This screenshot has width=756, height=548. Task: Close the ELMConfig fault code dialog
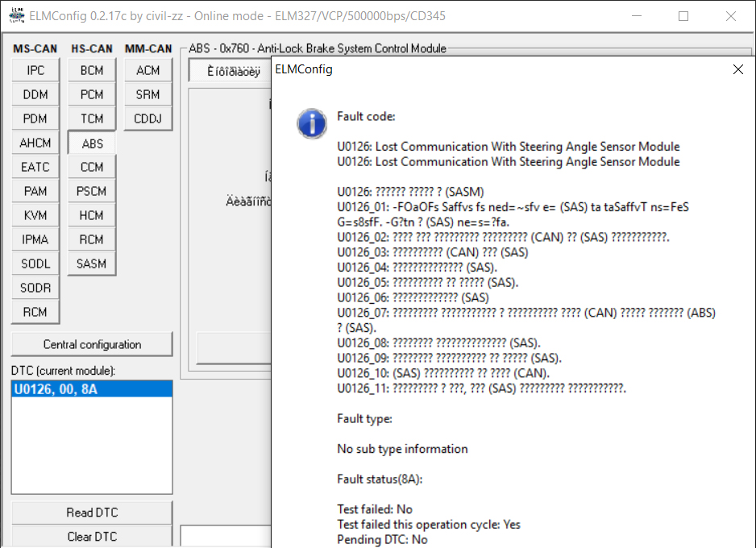(737, 69)
